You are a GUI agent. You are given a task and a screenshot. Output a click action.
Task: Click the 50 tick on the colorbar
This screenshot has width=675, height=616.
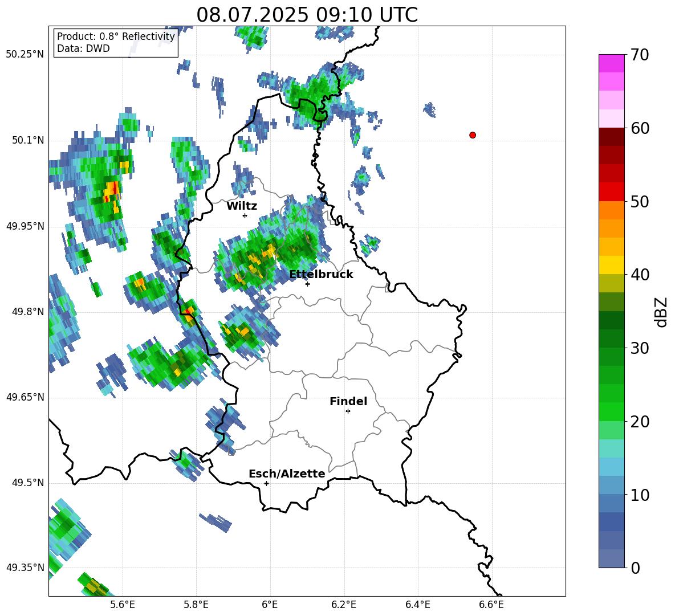[x=639, y=201]
